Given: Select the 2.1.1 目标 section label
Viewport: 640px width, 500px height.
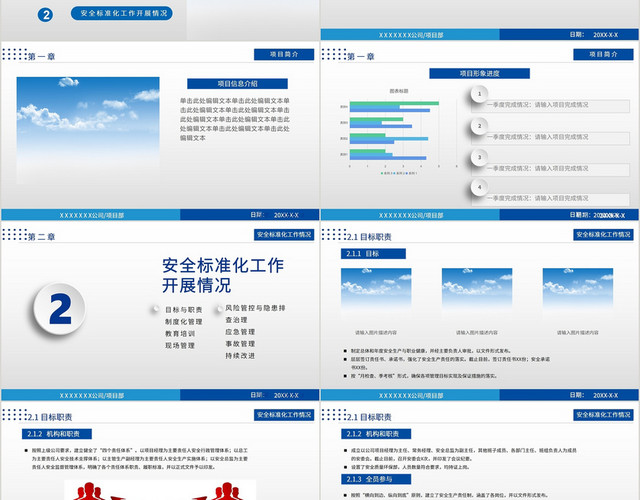Looking at the screenshot, I should (373, 253).
